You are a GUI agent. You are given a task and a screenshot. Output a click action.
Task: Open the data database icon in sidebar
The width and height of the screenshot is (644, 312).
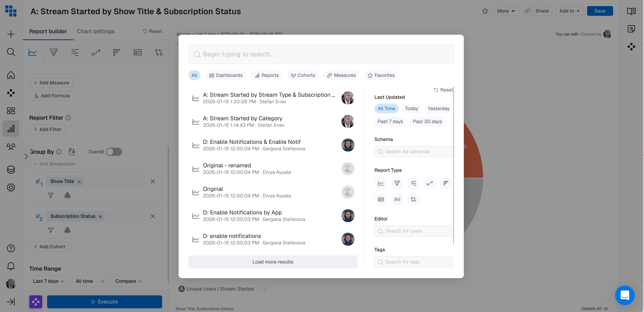tap(11, 169)
